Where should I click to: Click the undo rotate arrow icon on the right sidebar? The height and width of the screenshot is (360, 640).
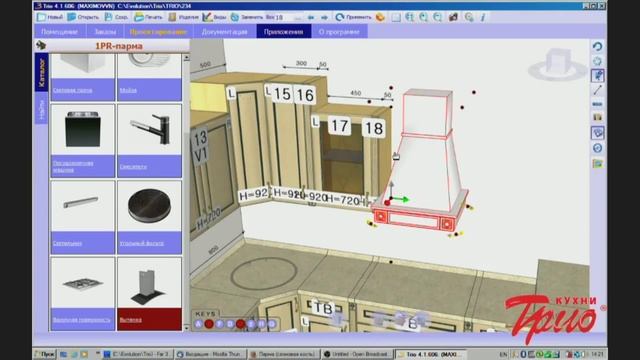pyautogui.click(x=598, y=47)
